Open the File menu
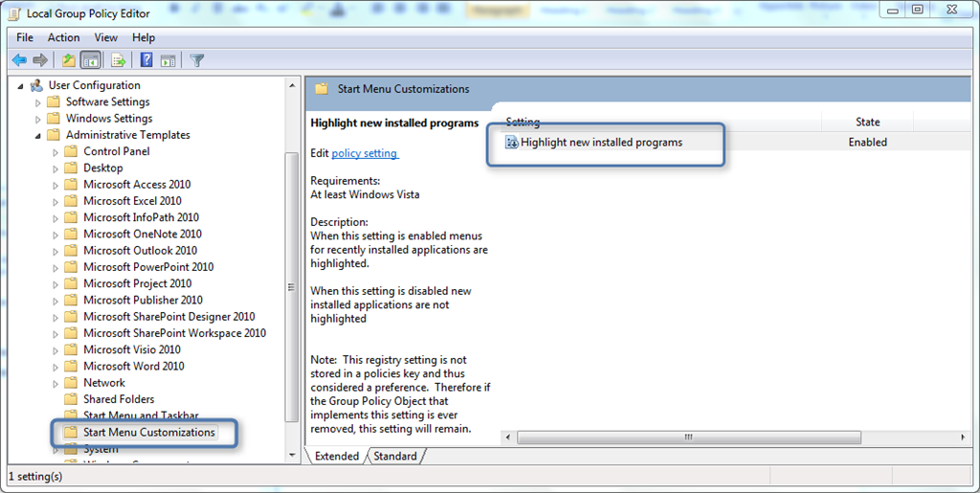 point(25,37)
